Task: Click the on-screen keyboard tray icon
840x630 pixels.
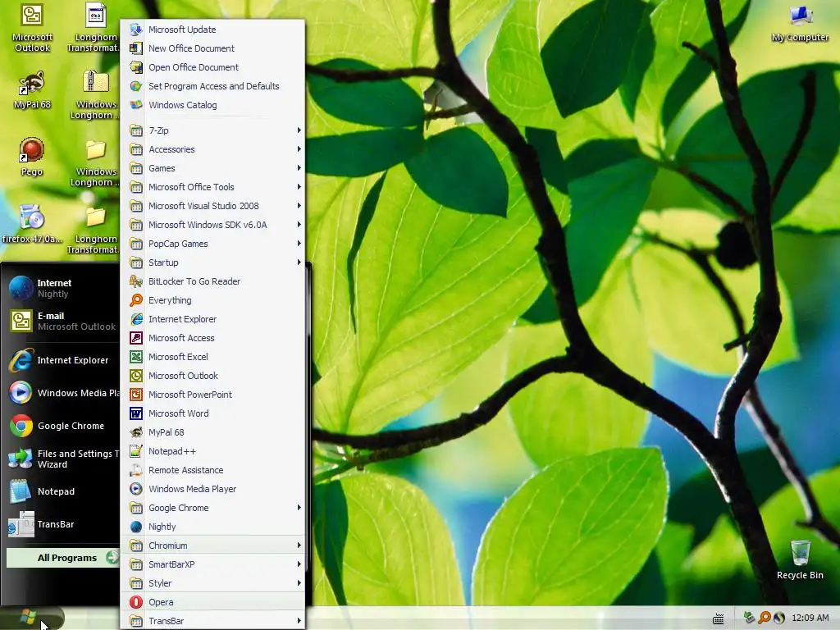Action: point(719,619)
